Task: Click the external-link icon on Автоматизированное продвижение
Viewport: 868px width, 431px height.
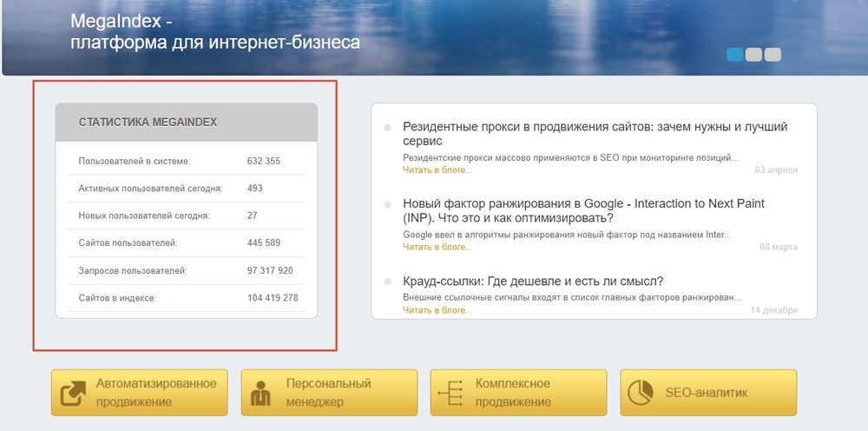Action: [x=73, y=394]
